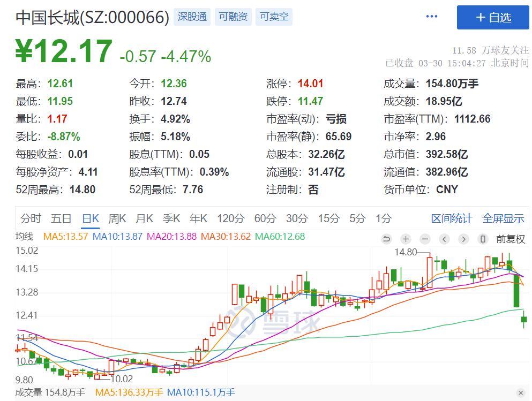Click the volume MA5:136.33万手 label
The height and width of the screenshot is (401, 532).
click(x=129, y=392)
